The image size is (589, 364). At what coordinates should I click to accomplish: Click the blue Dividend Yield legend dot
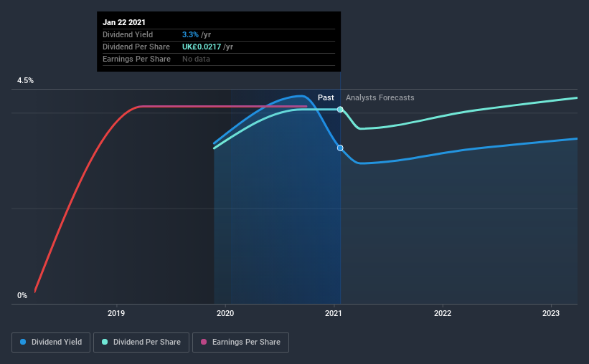23,342
